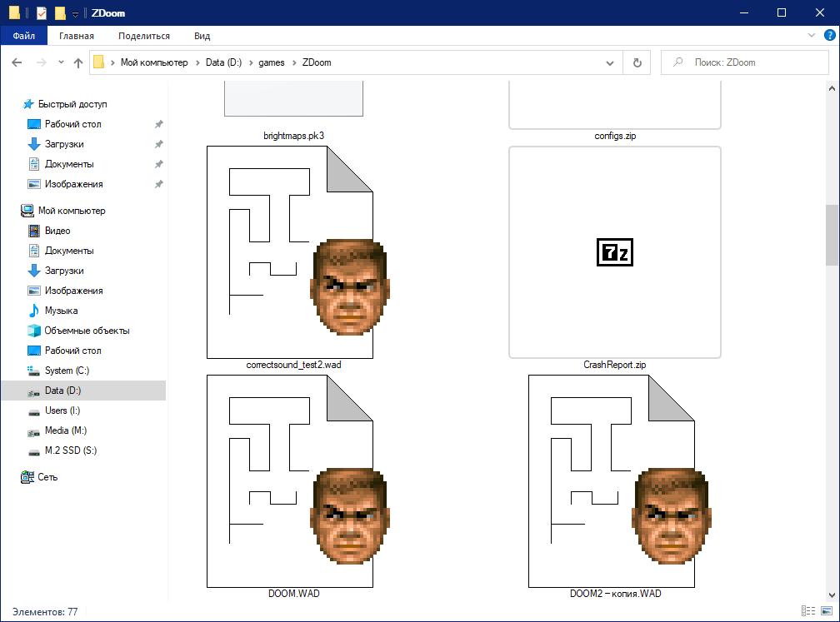Switch to details view in status bar
840x622 pixels.
[808, 611]
